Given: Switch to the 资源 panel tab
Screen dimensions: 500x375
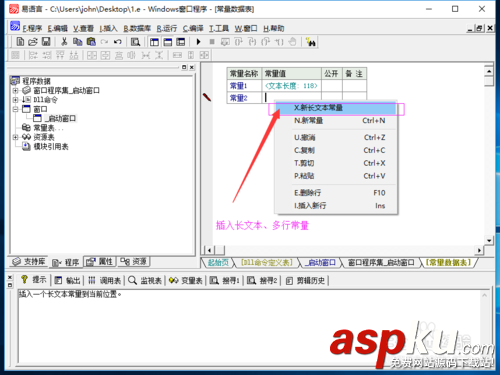Looking at the screenshot, I should 134,262.
